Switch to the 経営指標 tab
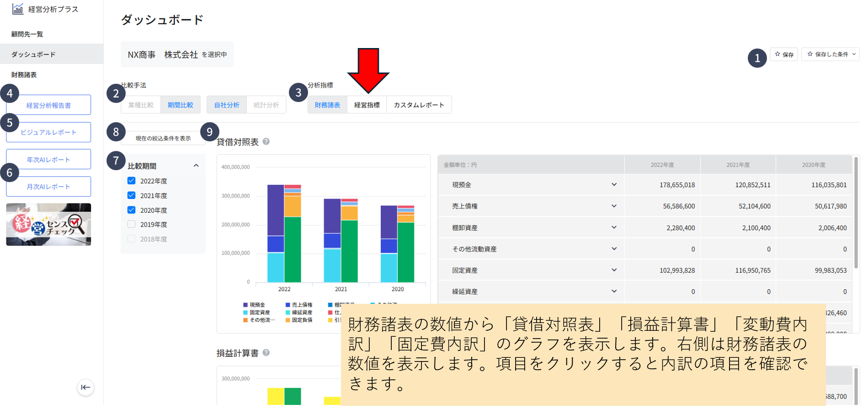The width and height of the screenshot is (868, 415). click(x=367, y=105)
